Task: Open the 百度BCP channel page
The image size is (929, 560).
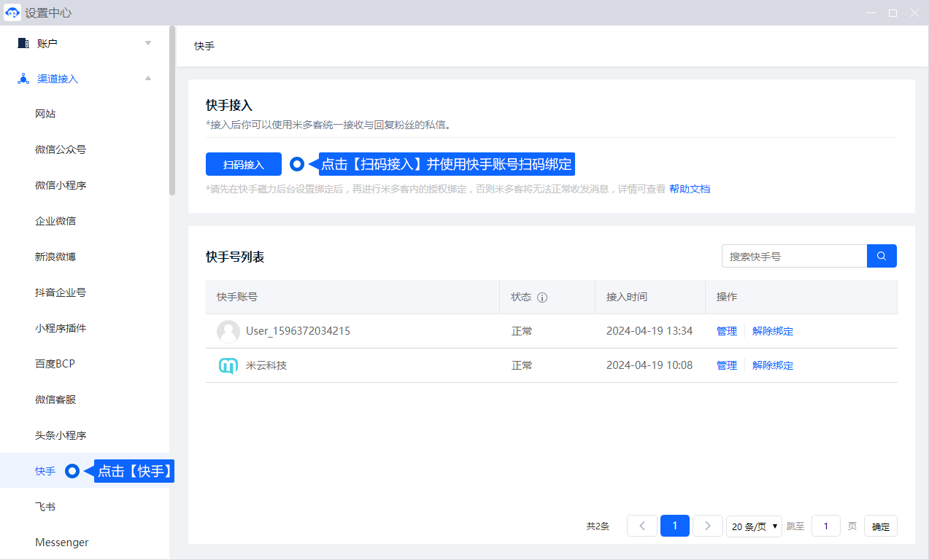Action: point(55,365)
